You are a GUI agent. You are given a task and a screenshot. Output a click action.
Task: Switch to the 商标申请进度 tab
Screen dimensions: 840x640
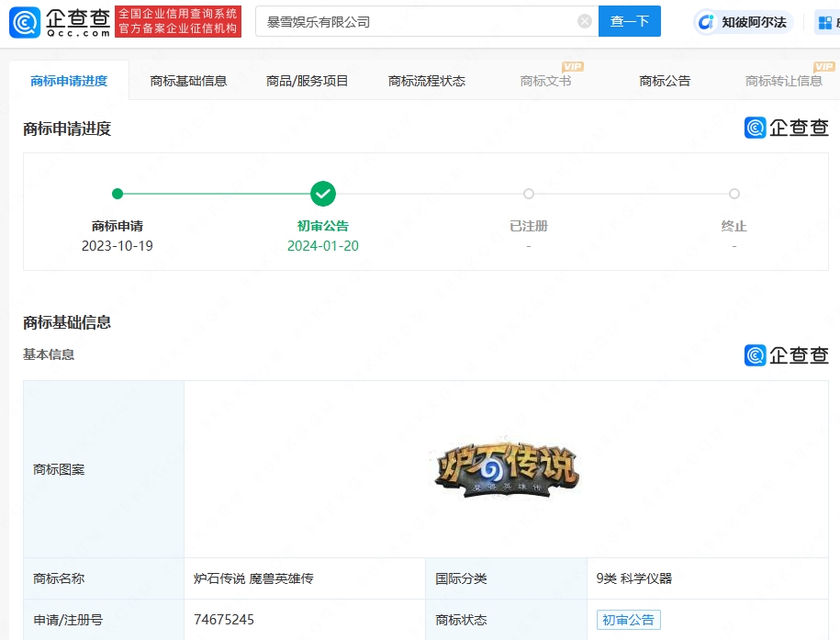69,81
